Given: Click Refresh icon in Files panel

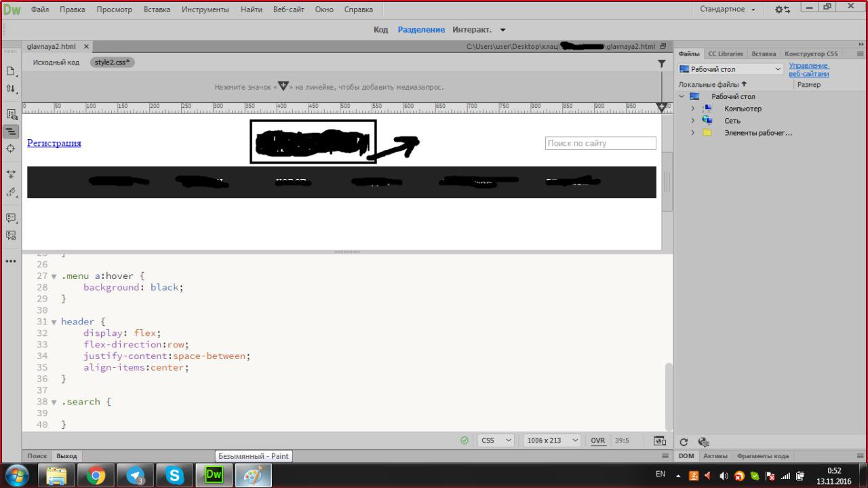Looking at the screenshot, I should click(684, 442).
